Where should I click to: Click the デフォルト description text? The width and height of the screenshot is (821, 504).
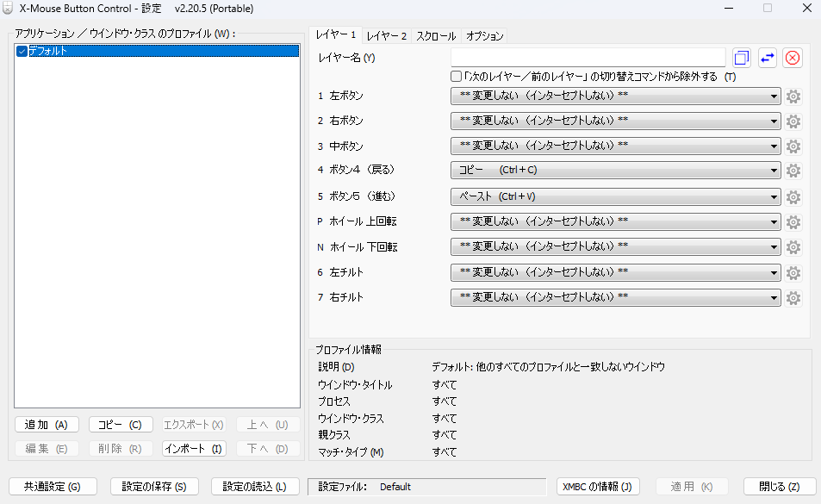click(x=548, y=367)
